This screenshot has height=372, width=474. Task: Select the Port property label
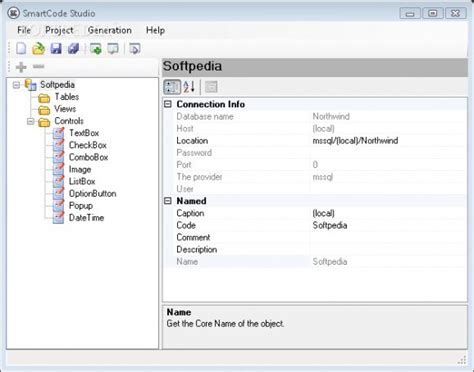tap(184, 165)
